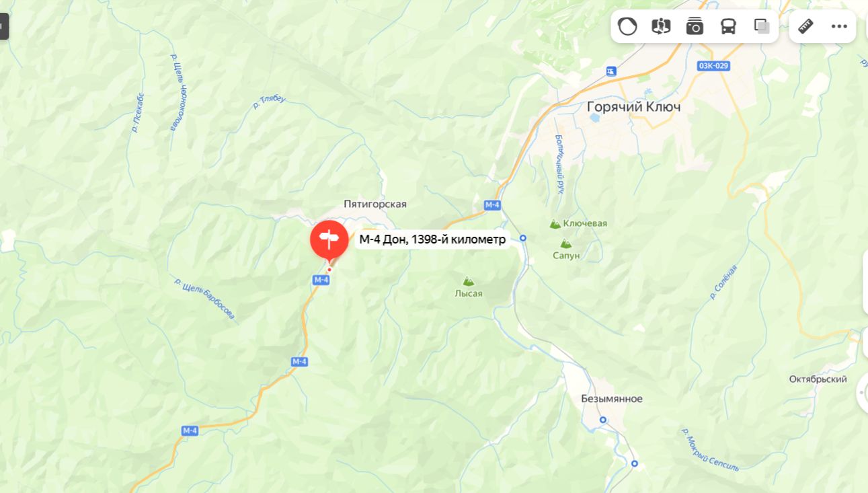Show photos layer with camera icon

click(x=695, y=26)
